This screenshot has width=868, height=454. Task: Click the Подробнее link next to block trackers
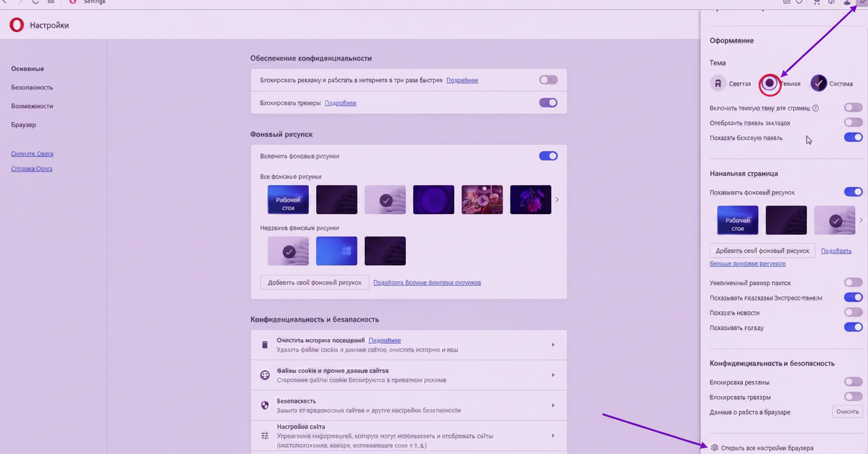click(x=340, y=103)
